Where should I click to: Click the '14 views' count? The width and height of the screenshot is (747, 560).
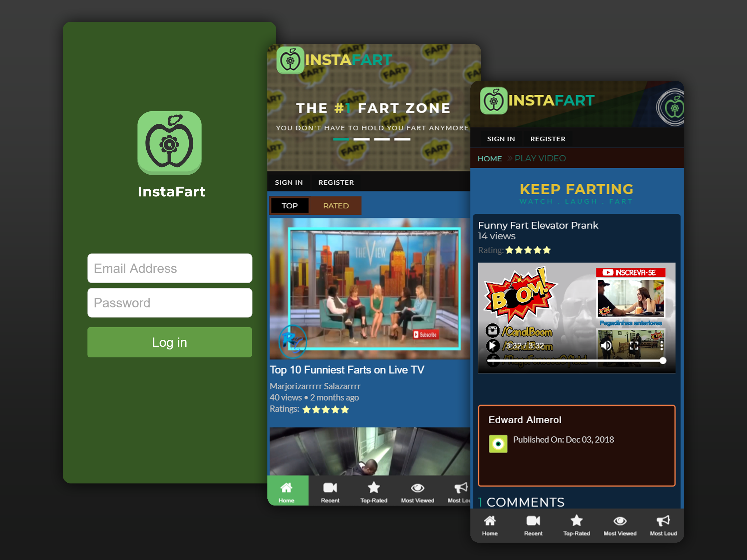pyautogui.click(x=497, y=236)
